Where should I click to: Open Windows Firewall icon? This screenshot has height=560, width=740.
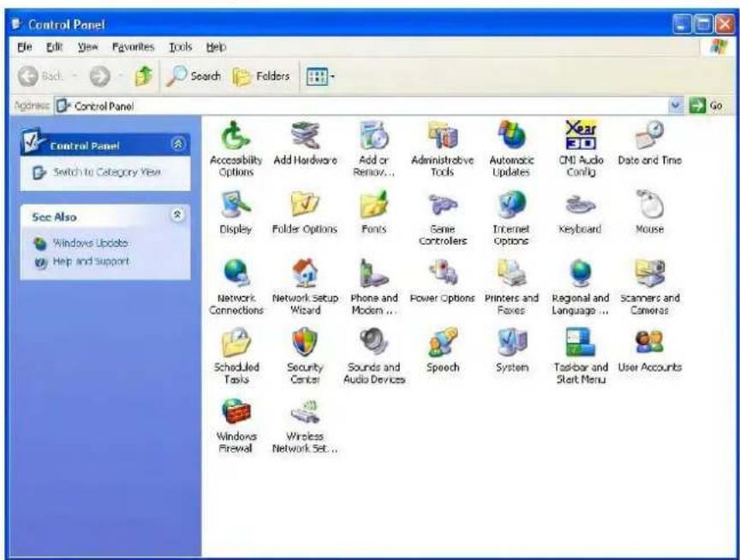coord(236,425)
